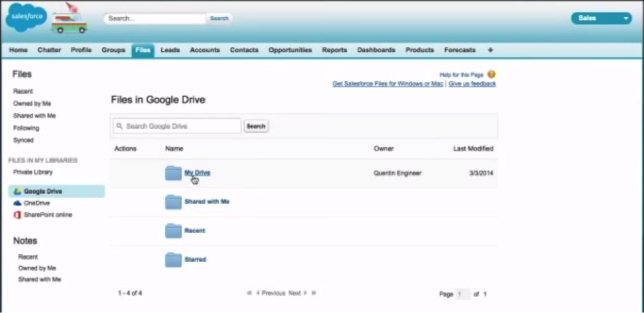This screenshot has width=644, height=313.
Task: Jump to first page double arrow
Action: (x=249, y=293)
